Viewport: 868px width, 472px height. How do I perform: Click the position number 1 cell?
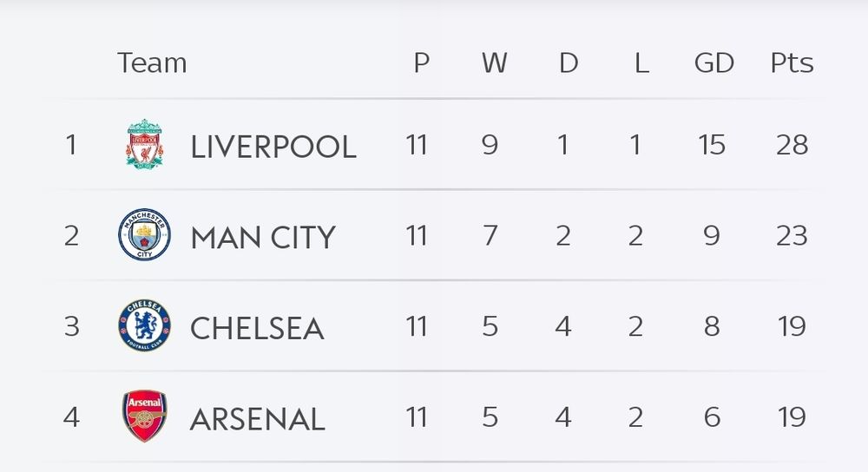click(x=71, y=145)
